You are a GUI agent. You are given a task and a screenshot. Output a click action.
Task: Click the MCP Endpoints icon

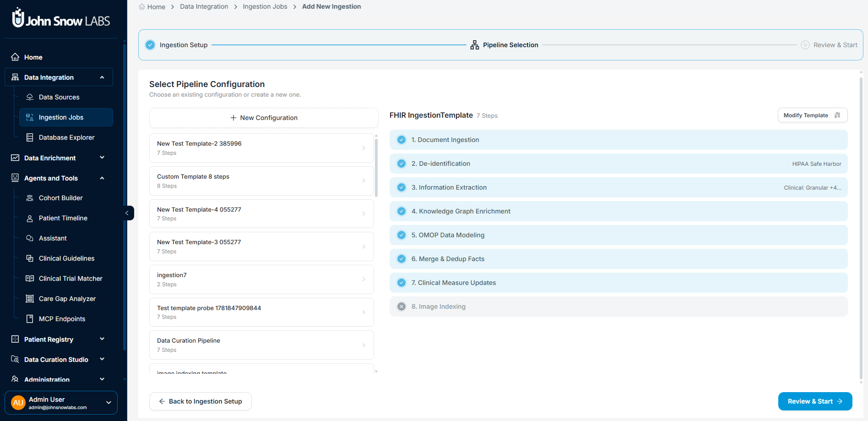pos(30,319)
